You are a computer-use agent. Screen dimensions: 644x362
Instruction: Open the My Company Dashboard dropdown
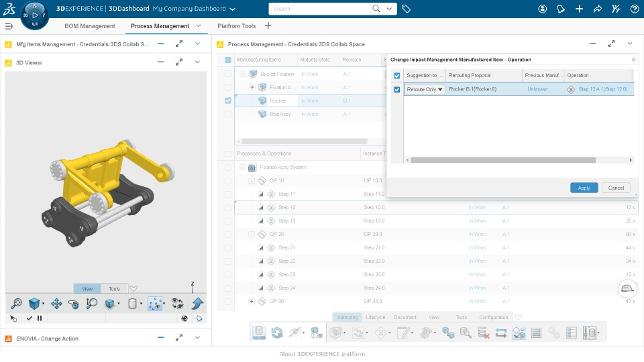click(x=233, y=9)
